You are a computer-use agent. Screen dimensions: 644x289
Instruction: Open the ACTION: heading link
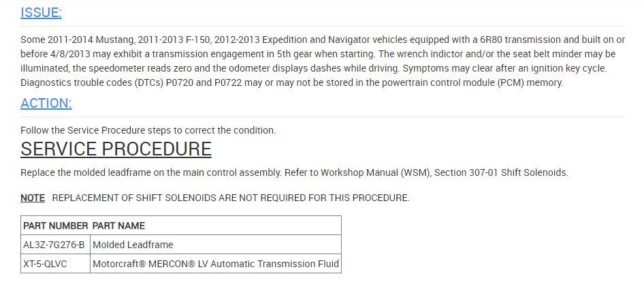tap(46, 104)
